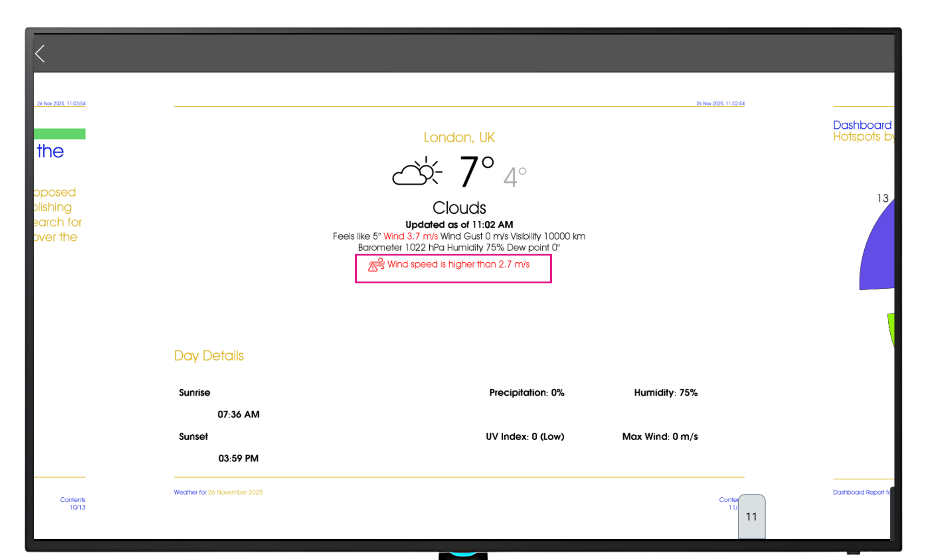Screen dimensions: 931x560
Task: Click the Wind speed alert message
Action: tap(458, 265)
